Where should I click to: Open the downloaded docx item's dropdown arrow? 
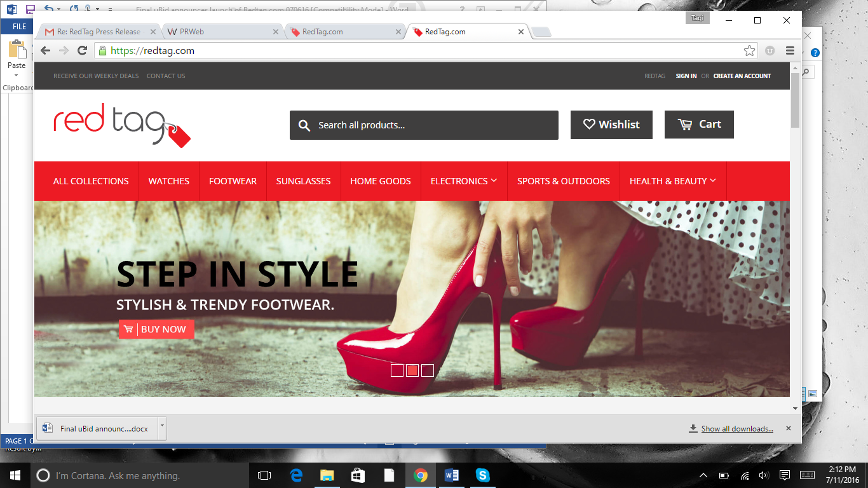(162, 428)
